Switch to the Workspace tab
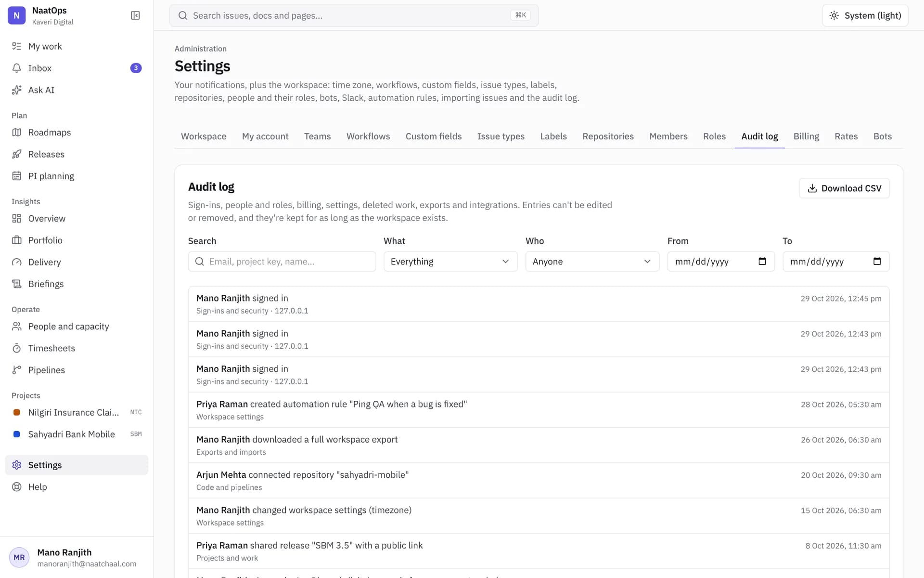Screen dimensions: 924x578 pos(204,136)
